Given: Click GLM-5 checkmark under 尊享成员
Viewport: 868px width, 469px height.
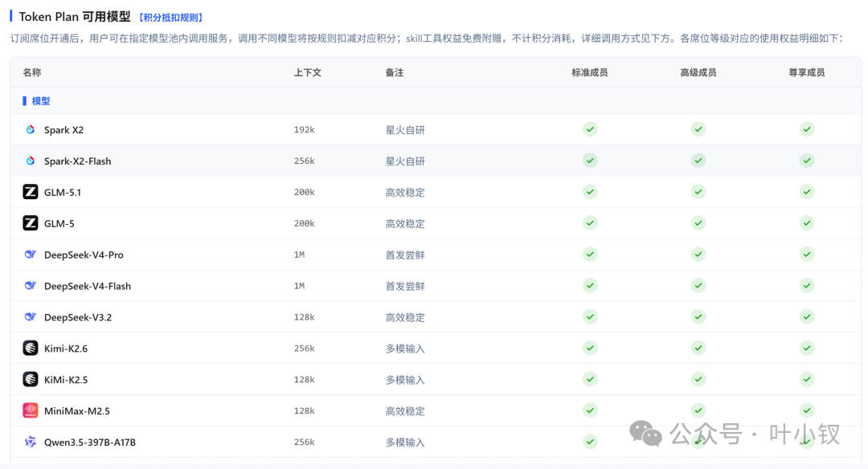Looking at the screenshot, I should tap(807, 223).
